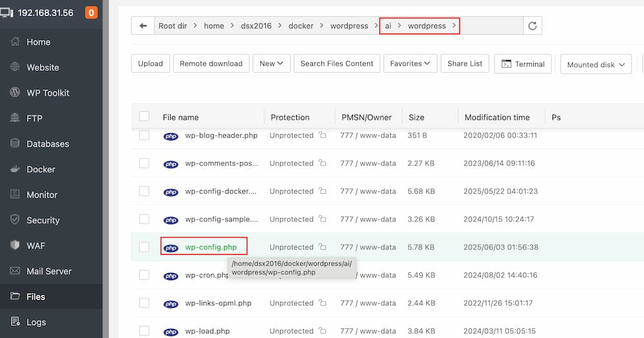This screenshot has width=644, height=338.
Task: Check the wp-cron.php checkbox
Action: click(x=144, y=275)
